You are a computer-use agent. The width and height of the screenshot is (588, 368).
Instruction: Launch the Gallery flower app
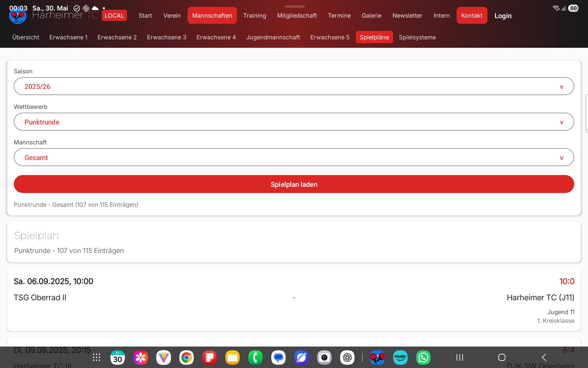click(140, 357)
